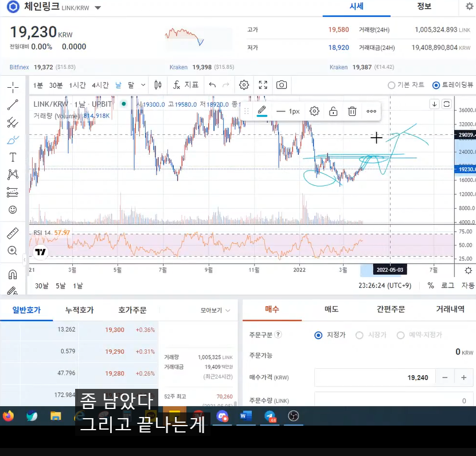Viewport: 476px width, 456px height.
Task: Open the page settings gear at top right
Action: (470, 6)
